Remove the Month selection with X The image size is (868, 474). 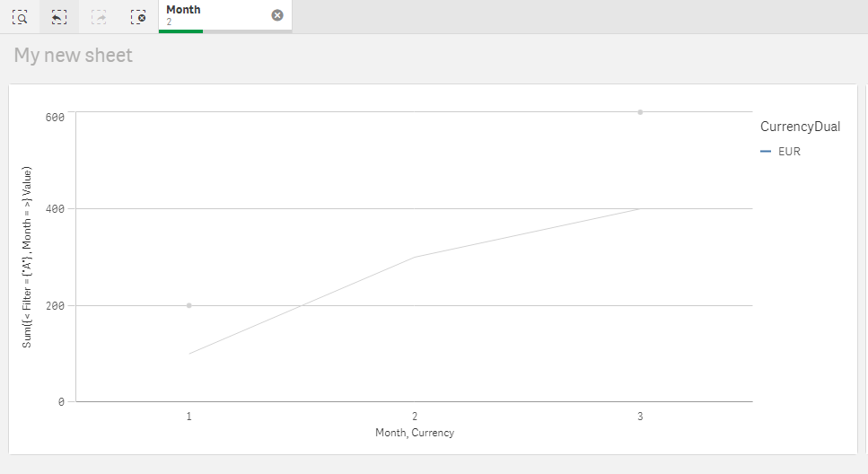coord(277,15)
